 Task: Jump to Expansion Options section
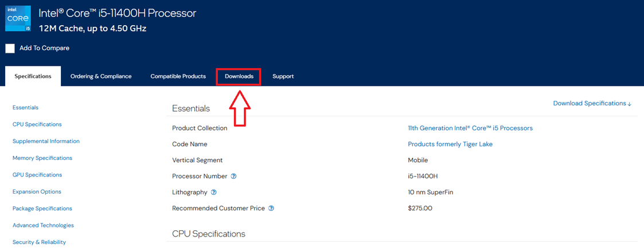point(37,192)
